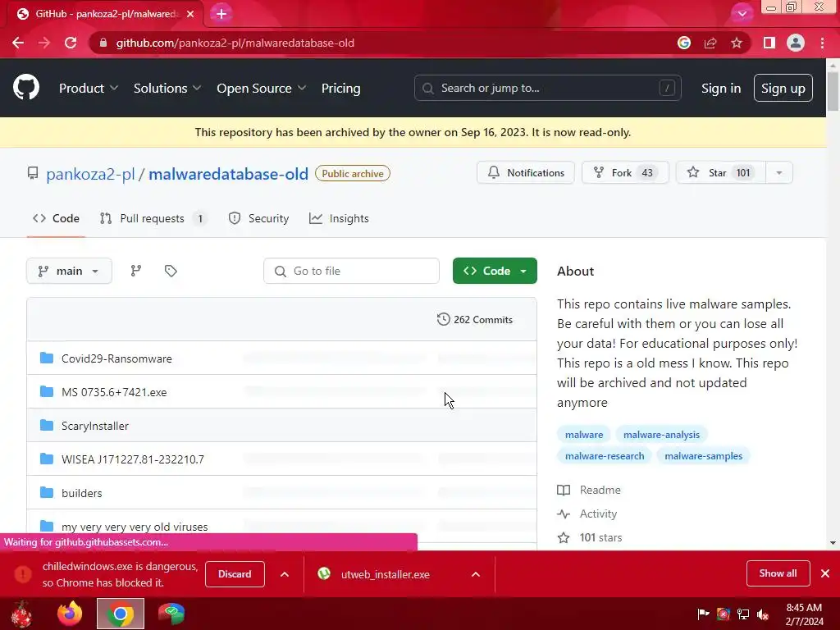This screenshot has height=630, width=840.
Task: Focus the Go to file field
Action: coord(351,271)
